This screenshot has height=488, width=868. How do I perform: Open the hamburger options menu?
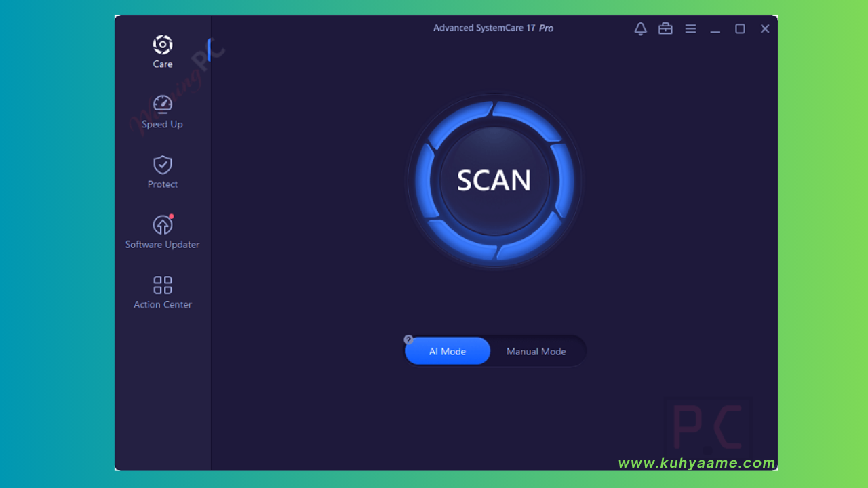690,28
